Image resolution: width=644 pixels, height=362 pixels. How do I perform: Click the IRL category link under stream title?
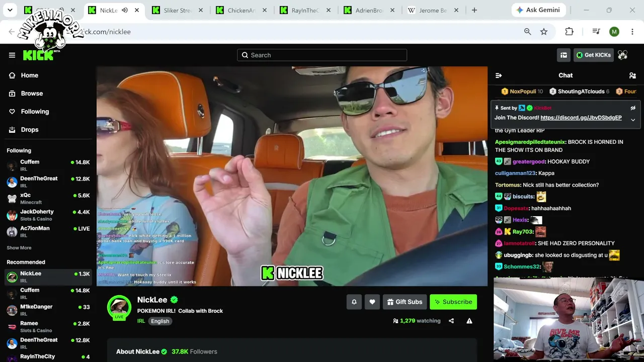coord(141,321)
